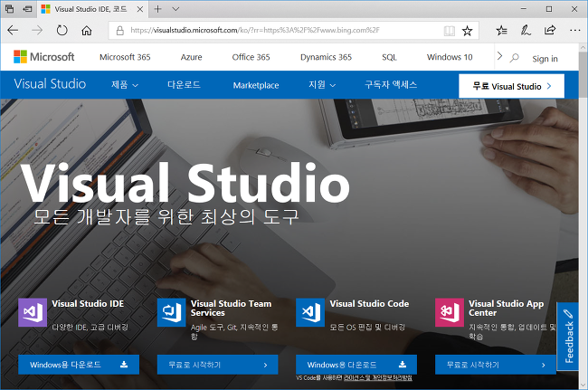The width and height of the screenshot is (588, 390).
Task: Refresh the current page
Action: coord(62,31)
